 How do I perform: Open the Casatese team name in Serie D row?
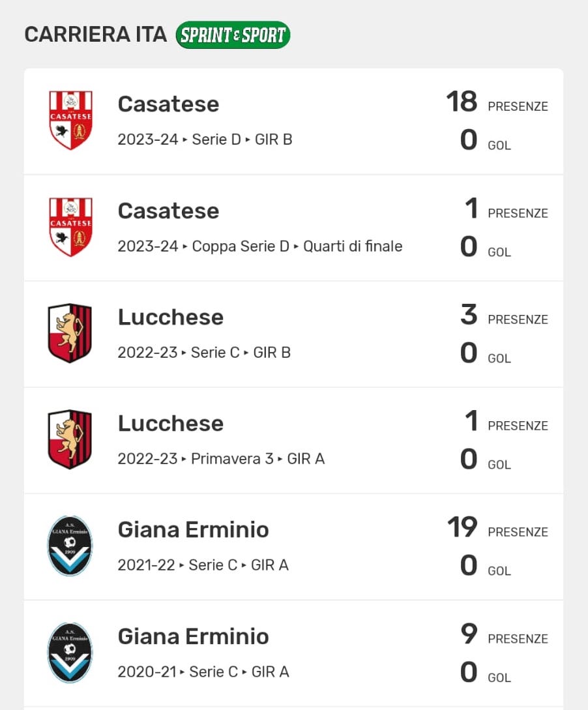pyautogui.click(x=168, y=104)
